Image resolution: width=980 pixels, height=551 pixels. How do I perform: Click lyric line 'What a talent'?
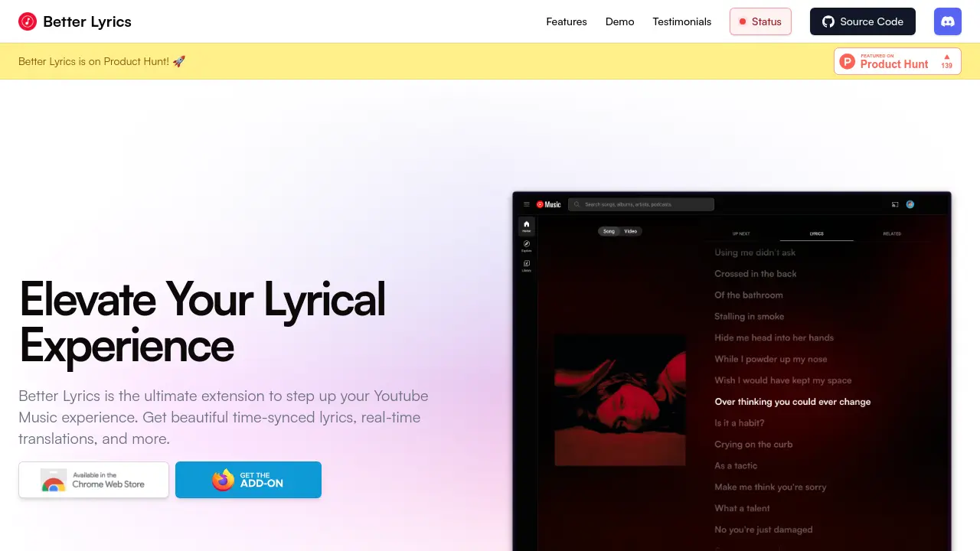[742, 508]
